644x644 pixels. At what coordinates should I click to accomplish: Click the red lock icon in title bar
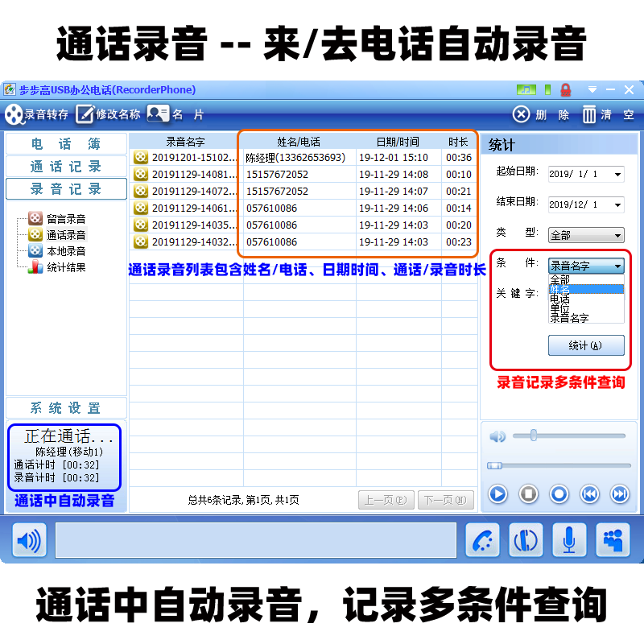tap(566, 90)
